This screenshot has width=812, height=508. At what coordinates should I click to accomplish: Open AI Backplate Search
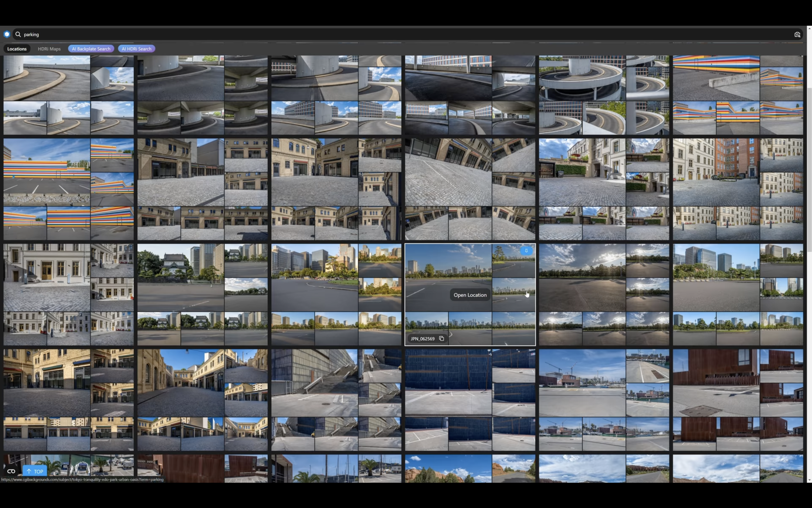91,49
